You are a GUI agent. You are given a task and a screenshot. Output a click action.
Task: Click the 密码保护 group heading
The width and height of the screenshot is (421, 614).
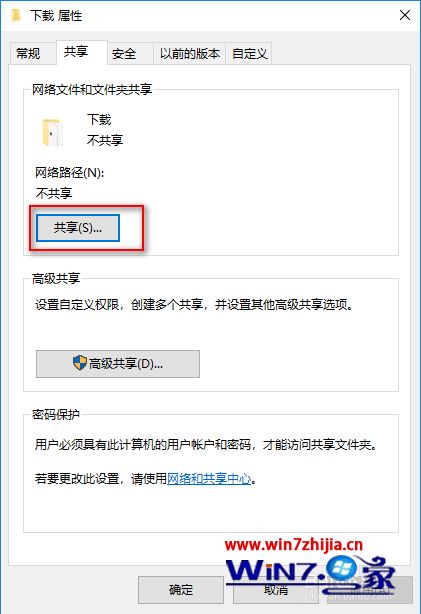pyautogui.click(x=56, y=414)
